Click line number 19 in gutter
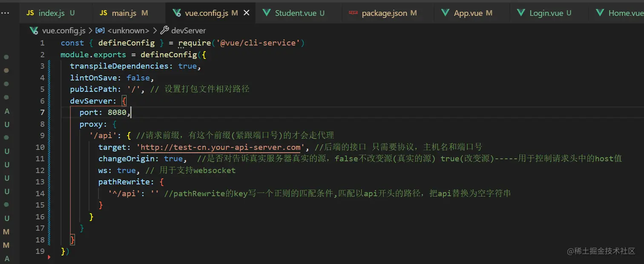 pyautogui.click(x=40, y=252)
